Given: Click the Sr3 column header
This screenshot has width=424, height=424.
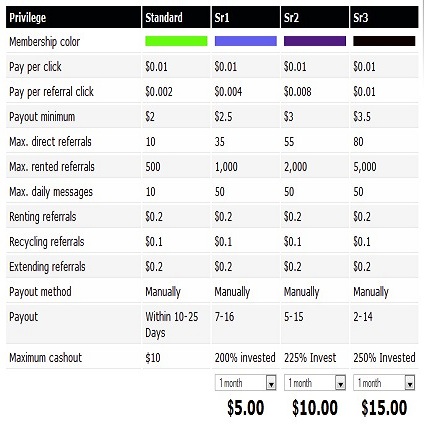Looking at the screenshot, I should tap(361, 17).
